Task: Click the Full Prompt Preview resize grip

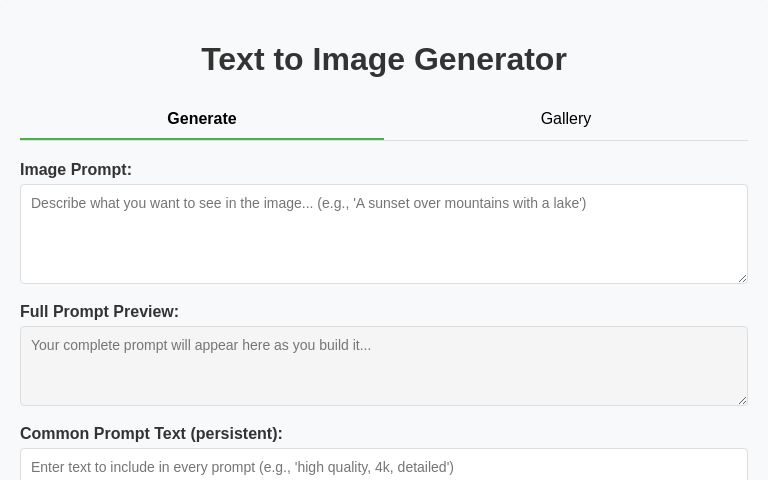Action: (x=742, y=400)
